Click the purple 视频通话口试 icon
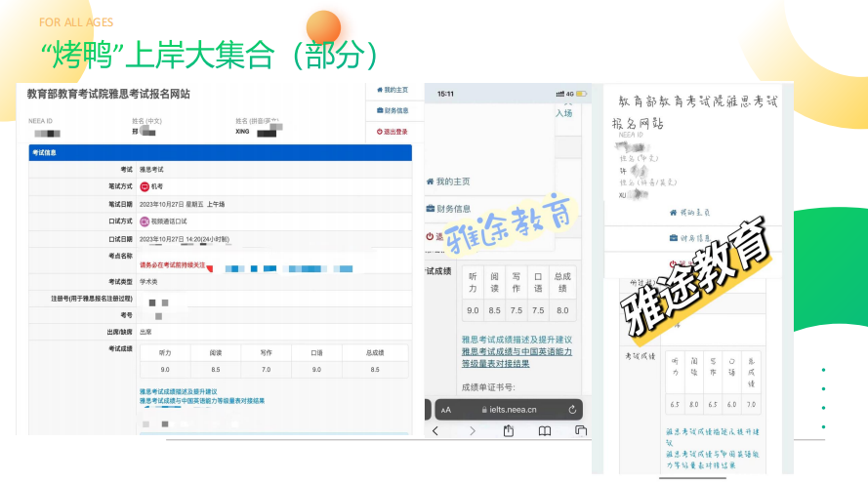Screen dimensions: 868x483 click(145, 221)
